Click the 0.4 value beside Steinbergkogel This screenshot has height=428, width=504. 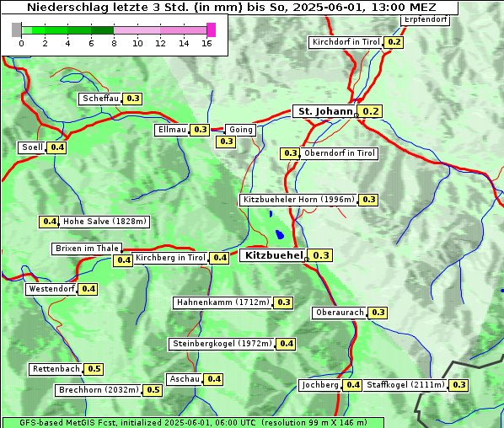286,344
